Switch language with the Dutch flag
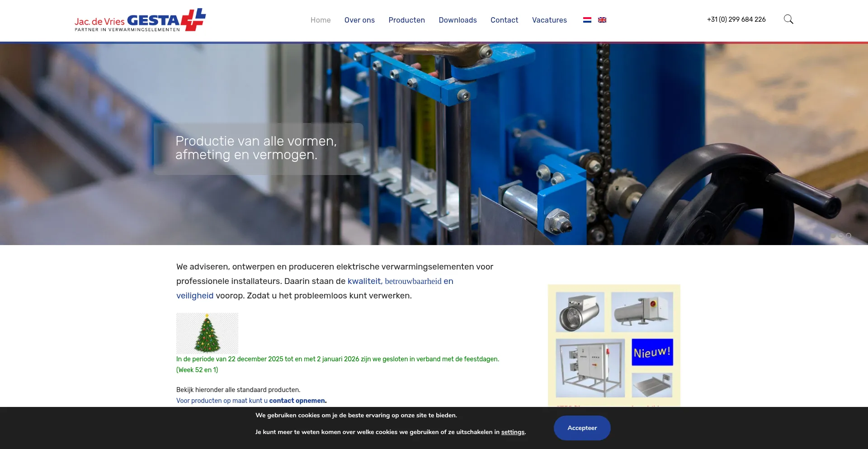Image resolution: width=868 pixels, height=449 pixels. (x=587, y=20)
